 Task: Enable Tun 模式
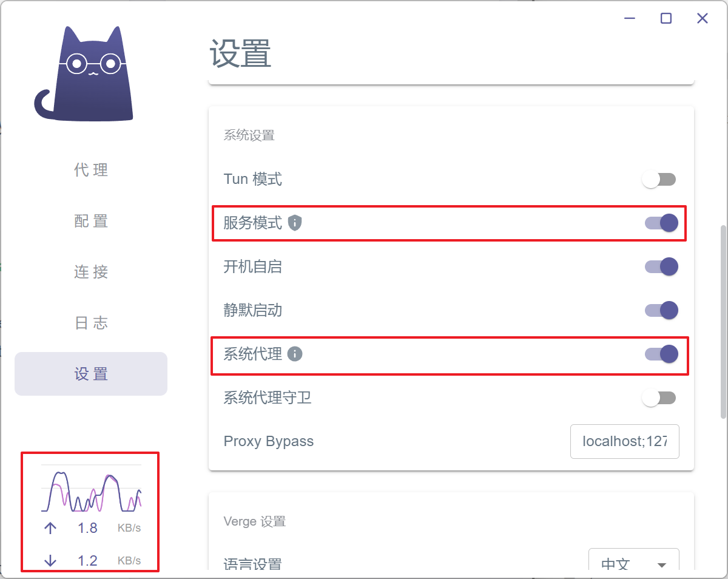(659, 179)
